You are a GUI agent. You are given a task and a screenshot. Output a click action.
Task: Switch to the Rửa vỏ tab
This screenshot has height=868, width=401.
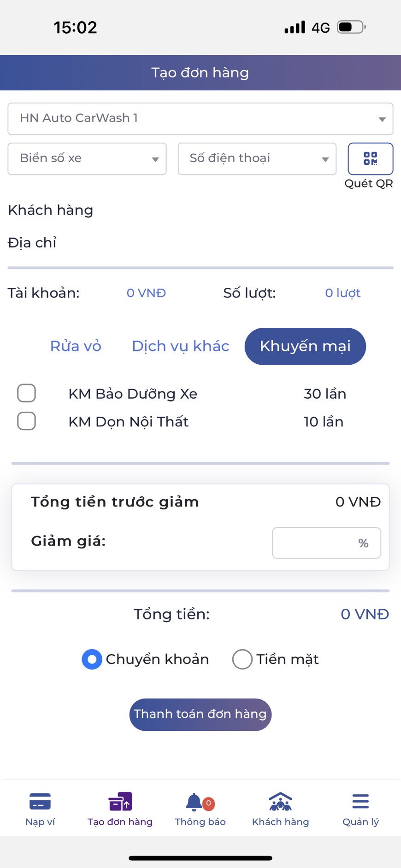point(76,346)
